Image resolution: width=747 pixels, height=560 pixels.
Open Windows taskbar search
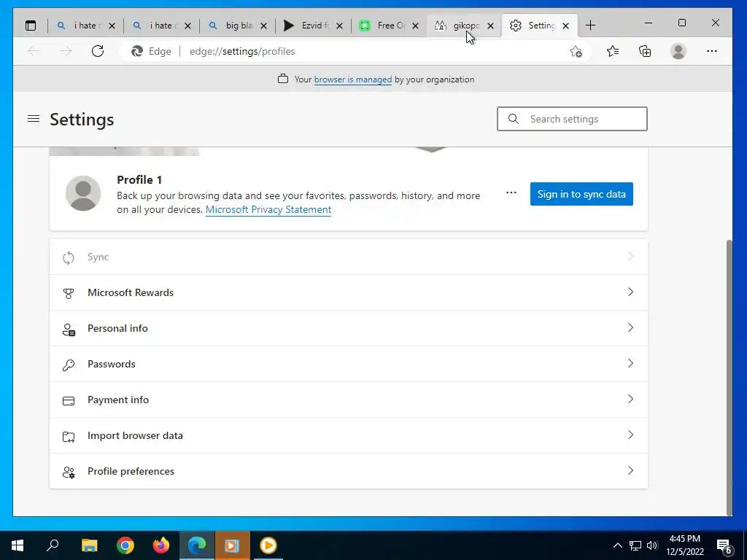tap(53, 545)
